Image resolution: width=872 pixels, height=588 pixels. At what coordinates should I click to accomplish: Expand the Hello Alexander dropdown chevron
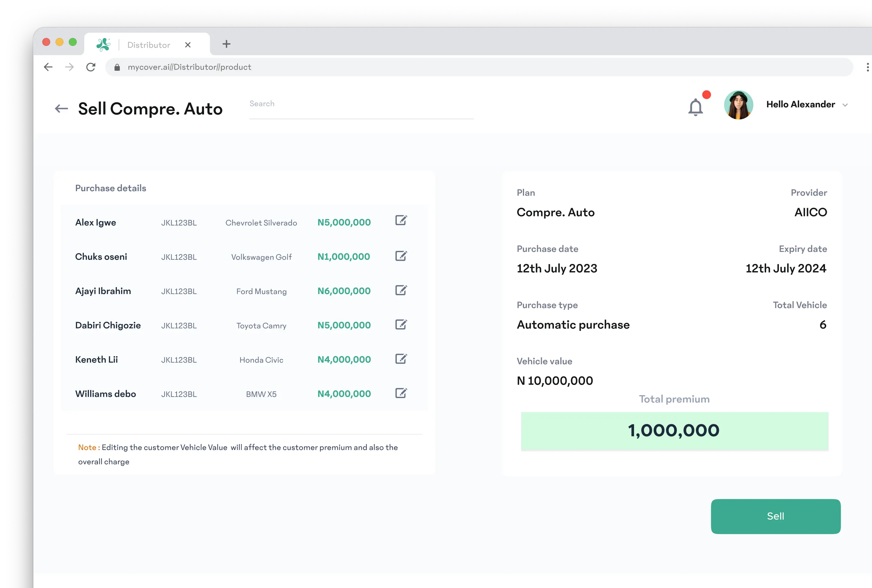845,105
